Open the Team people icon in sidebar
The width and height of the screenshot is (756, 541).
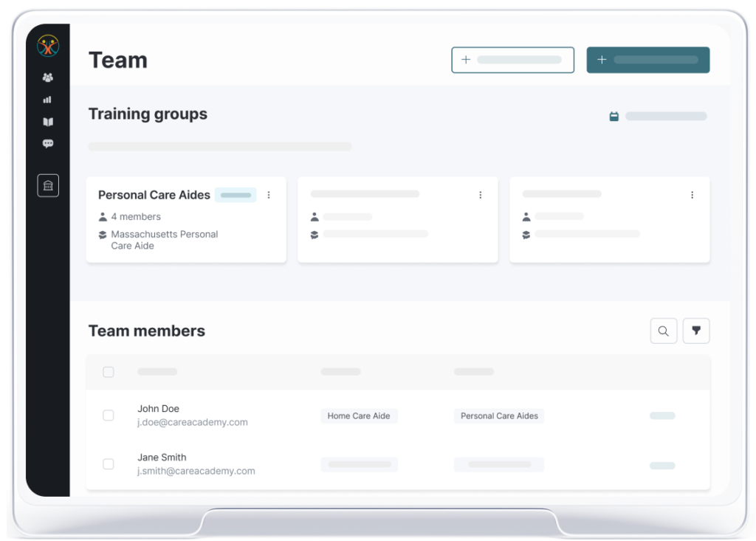[48, 77]
